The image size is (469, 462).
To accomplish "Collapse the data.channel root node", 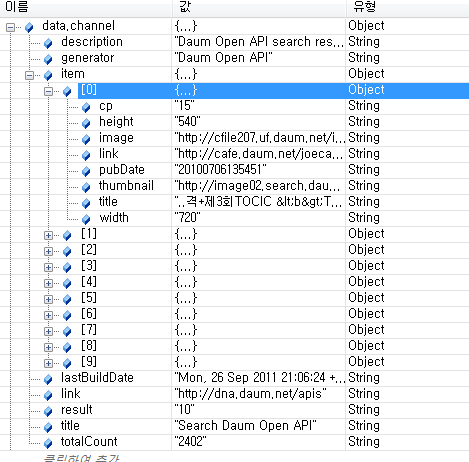I will coord(10,27).
